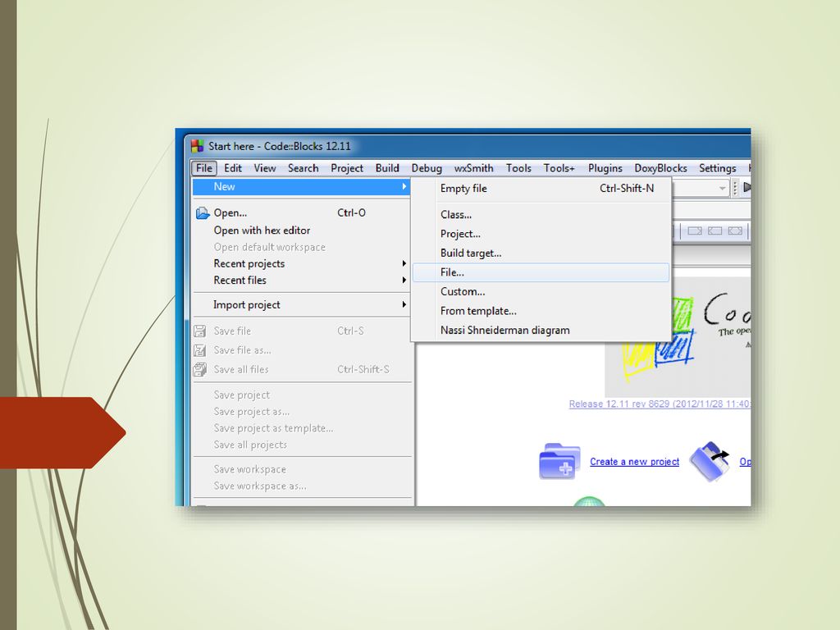Expand the Recent files submenu
This screenshot has height=630, width=840.
301,281
